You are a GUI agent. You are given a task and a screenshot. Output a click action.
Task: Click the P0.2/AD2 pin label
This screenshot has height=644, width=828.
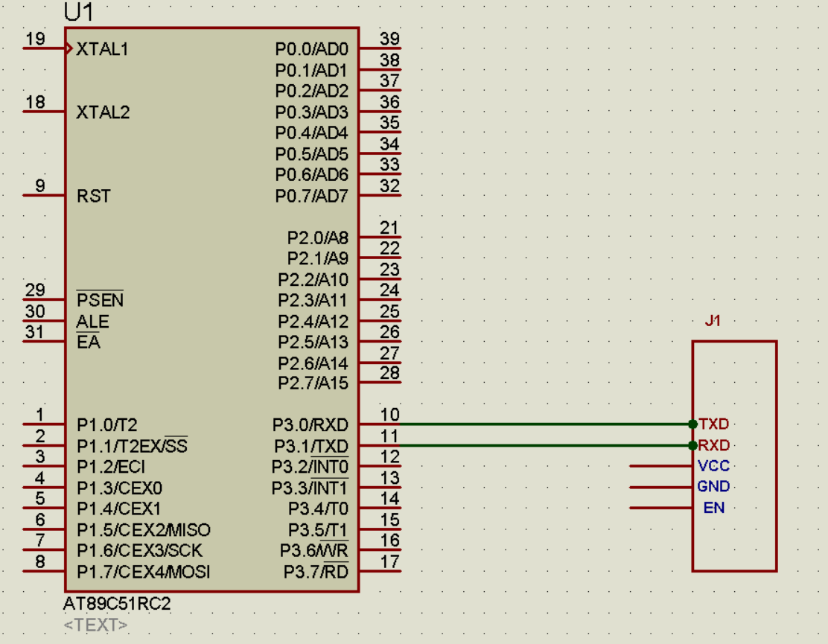tap(311, 91)
